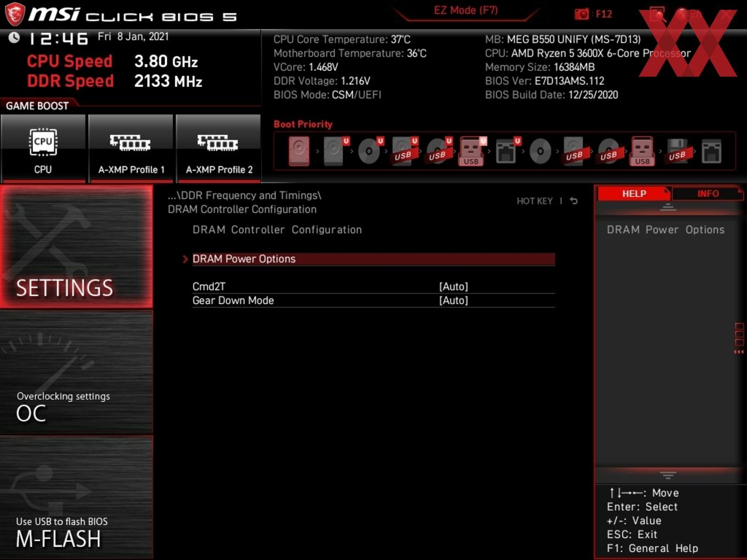
Task: Enable Game Boost with the CPU tile
Action: pyautogui.click(x=43, y=148)
